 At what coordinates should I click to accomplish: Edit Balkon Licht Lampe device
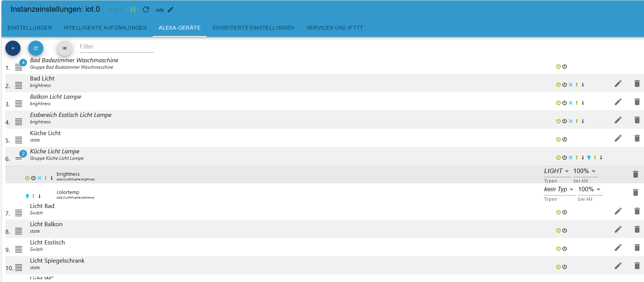tap(618, 102)
